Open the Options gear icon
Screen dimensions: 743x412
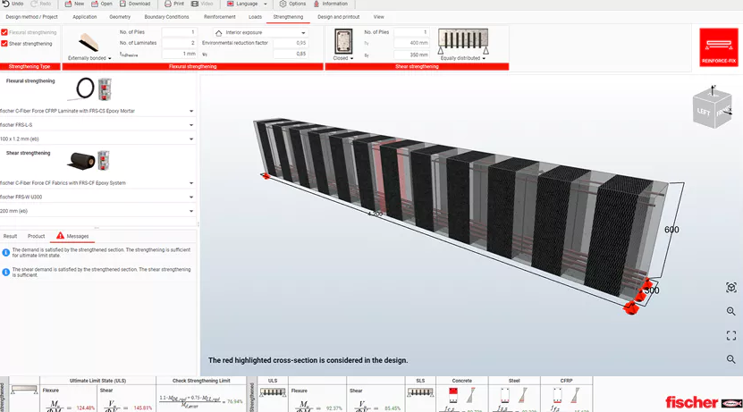click(x=283, y=4)
